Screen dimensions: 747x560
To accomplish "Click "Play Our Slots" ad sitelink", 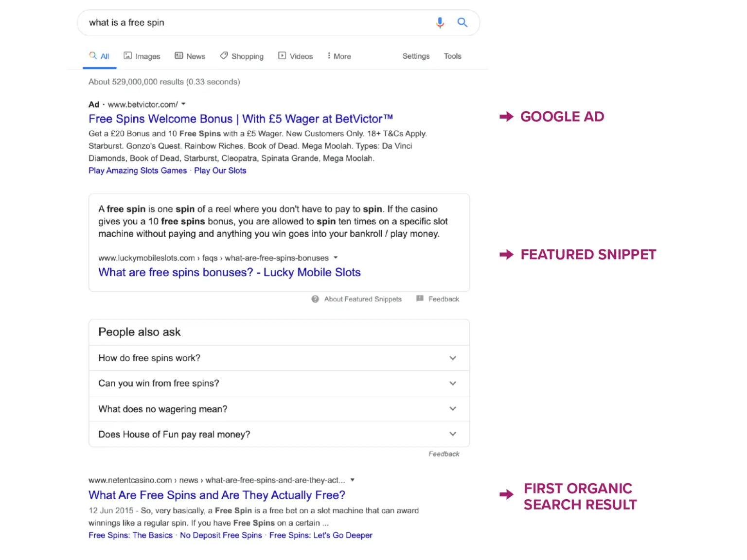I will pyautogui.click(x=220, y=171).
